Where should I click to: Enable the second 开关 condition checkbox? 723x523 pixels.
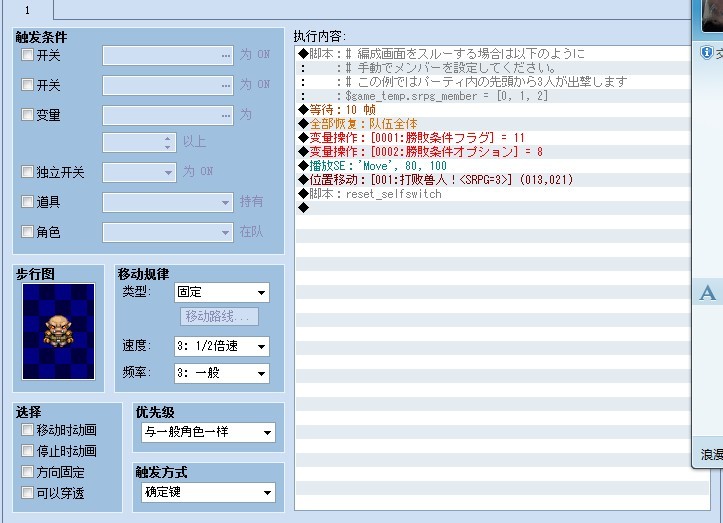[x=27, y=85]
